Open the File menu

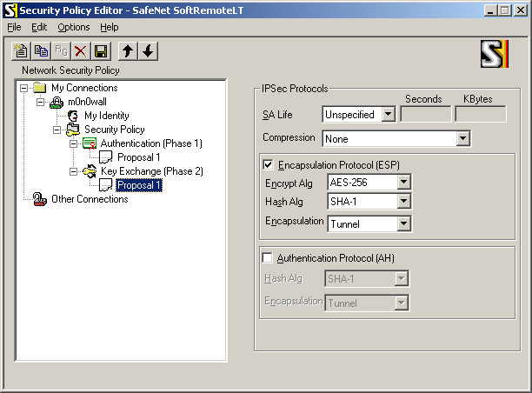14,27
